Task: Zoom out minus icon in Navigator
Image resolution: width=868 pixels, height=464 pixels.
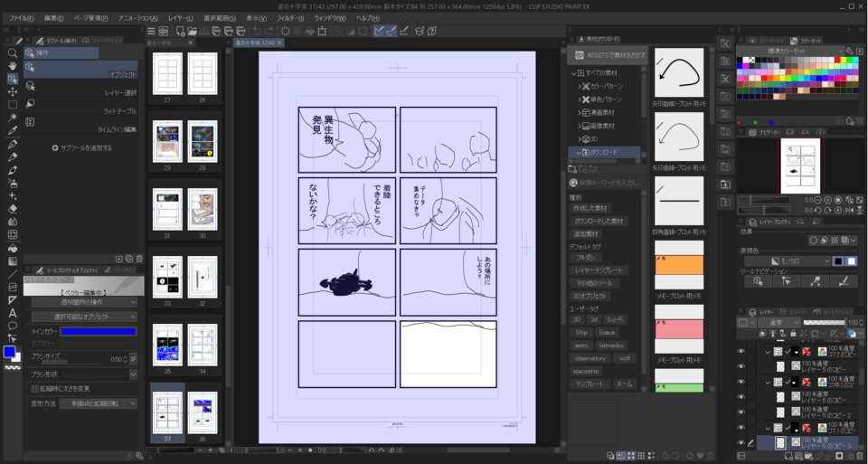Action: pos(818,200)
